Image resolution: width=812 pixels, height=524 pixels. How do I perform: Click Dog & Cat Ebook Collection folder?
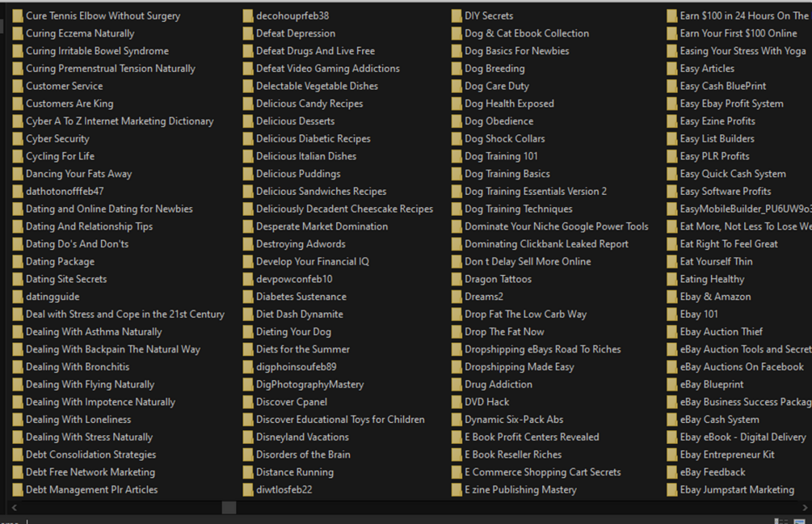coord(527,34)
